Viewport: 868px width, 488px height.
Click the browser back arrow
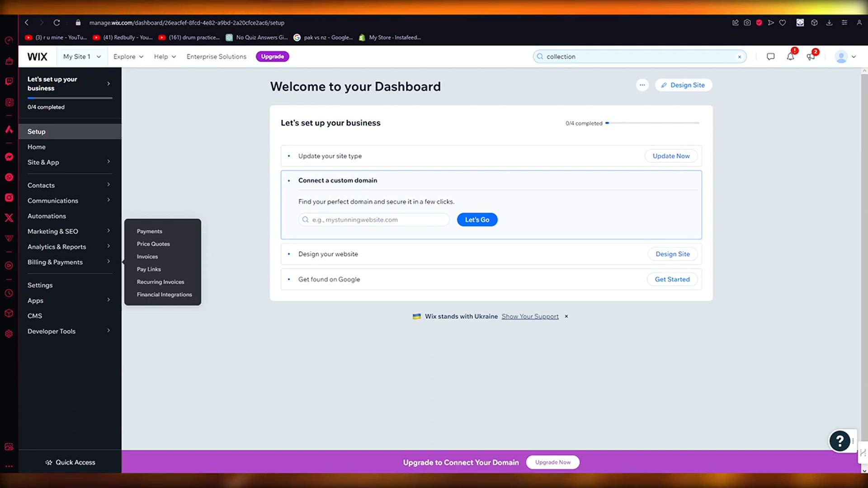(x=27, y=23)
